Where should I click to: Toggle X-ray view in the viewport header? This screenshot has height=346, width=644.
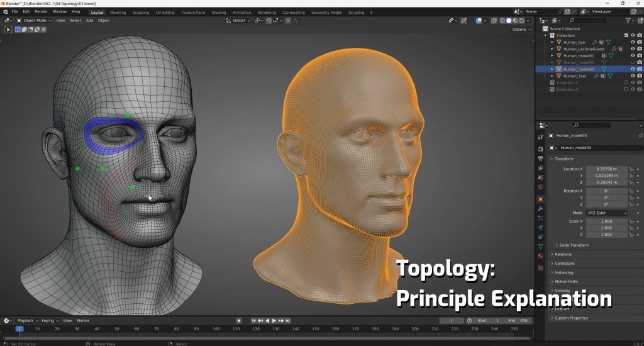point(494,20)
